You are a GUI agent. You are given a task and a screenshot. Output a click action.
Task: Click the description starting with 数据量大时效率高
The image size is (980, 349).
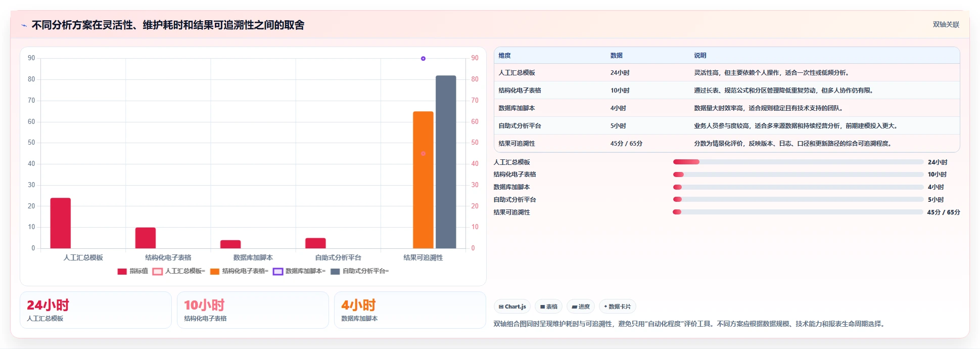pyautogui.click(x=770, y=108)
